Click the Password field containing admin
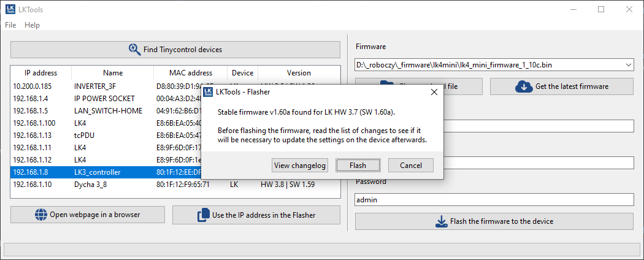 pos(494,200)
